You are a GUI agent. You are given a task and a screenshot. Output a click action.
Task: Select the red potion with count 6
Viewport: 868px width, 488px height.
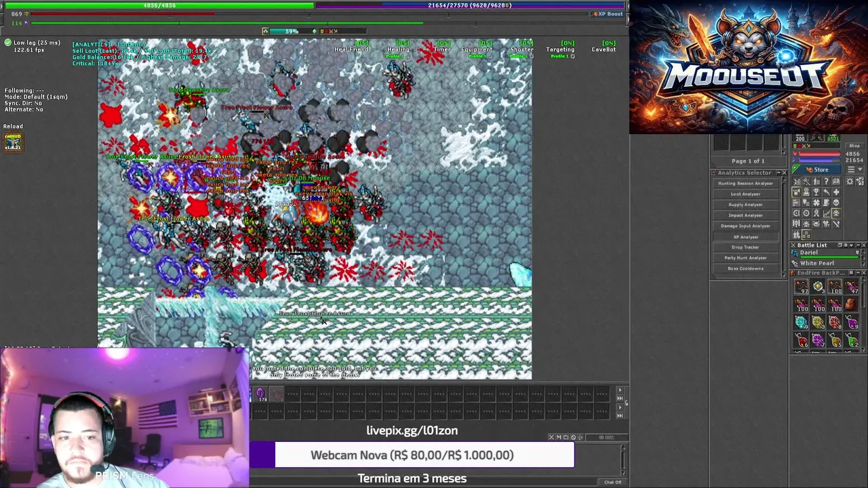[x=802, y=341]
